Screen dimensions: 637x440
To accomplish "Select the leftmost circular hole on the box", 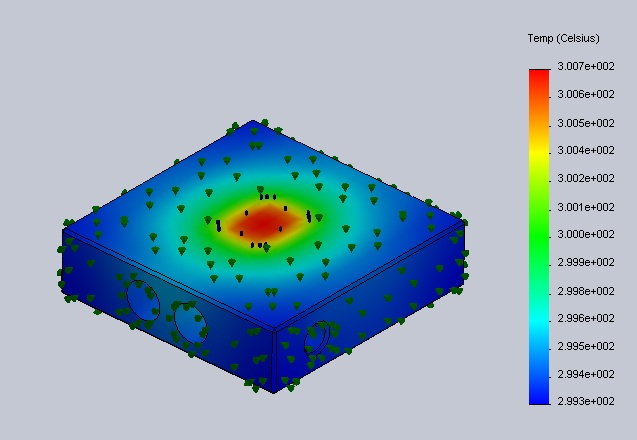I will pos(142,300).
